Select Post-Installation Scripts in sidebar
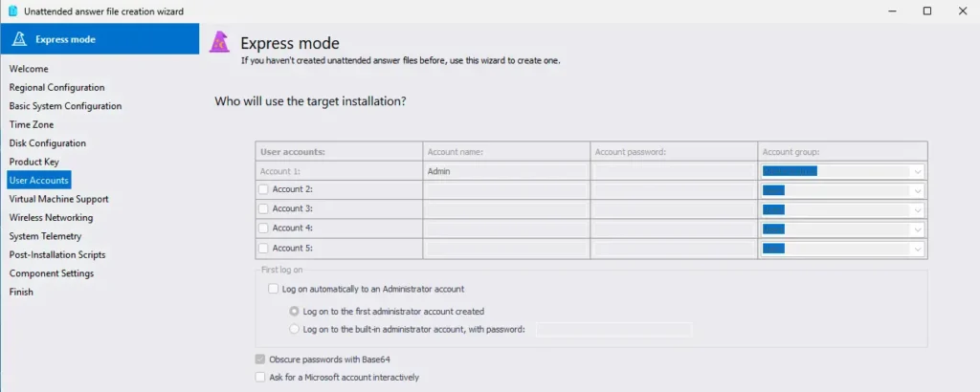Screen dimensions: 980x392 57,254
